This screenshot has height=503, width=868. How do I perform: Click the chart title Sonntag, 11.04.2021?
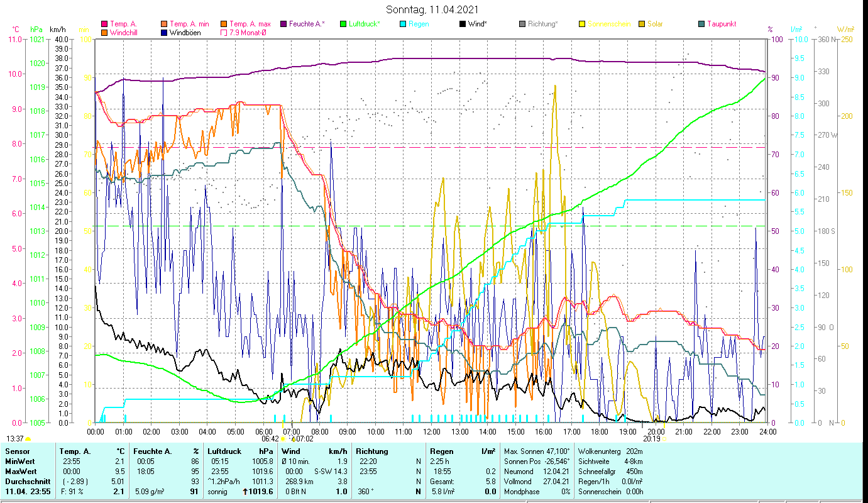(x=434, y=9)
